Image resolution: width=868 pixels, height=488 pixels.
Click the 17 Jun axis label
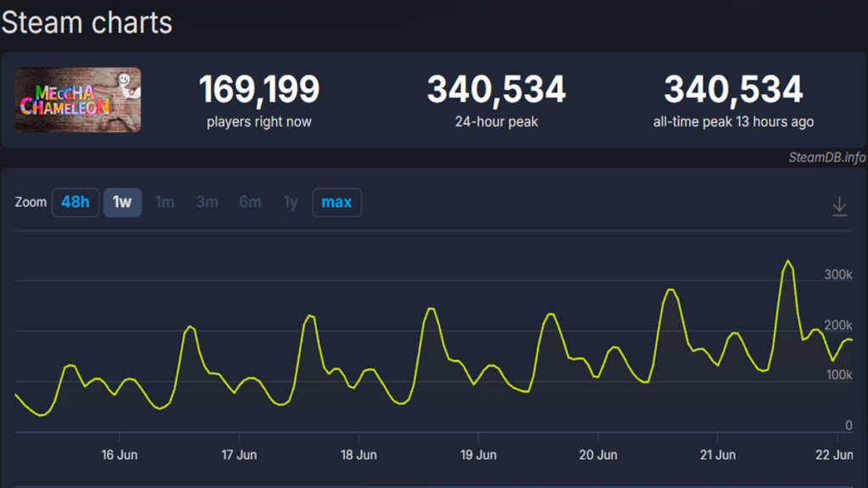[x=238, y=455]
